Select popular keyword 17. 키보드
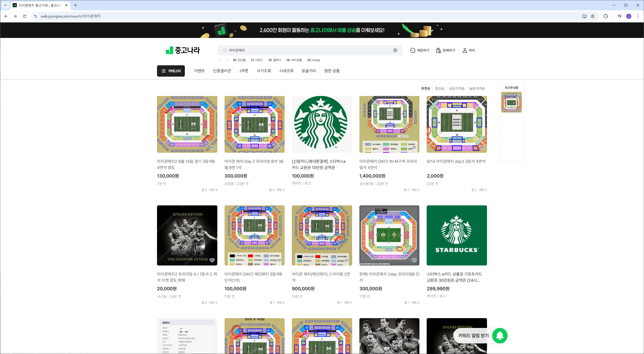The height and width of the screenshot is (354, 644). click(257, 60)
